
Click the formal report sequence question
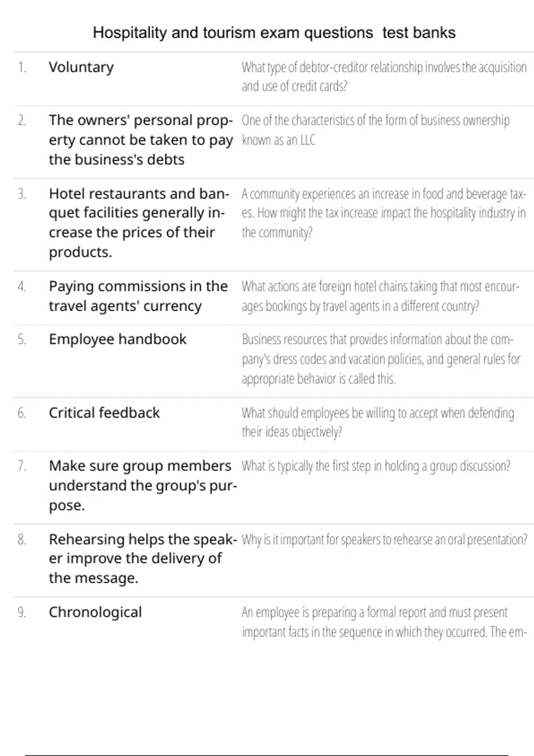(384, 622)
